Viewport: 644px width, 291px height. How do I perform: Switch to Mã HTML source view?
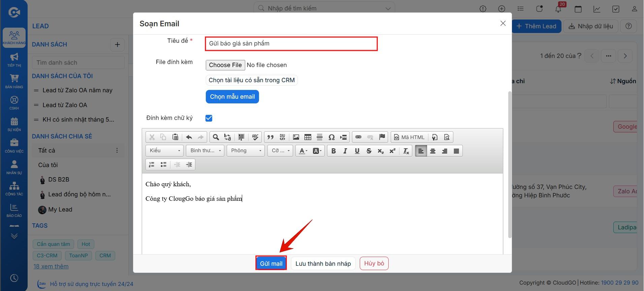pyautogui.click(x=409, y=137)
